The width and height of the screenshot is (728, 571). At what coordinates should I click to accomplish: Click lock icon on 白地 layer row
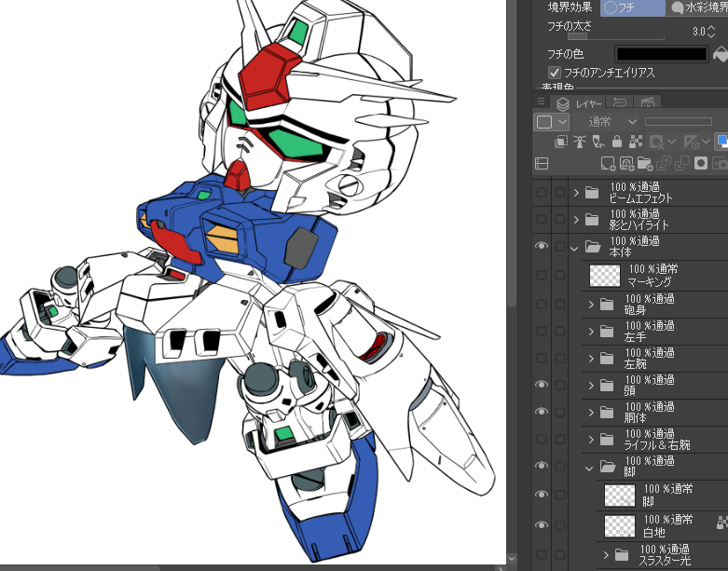coord(721,523)
